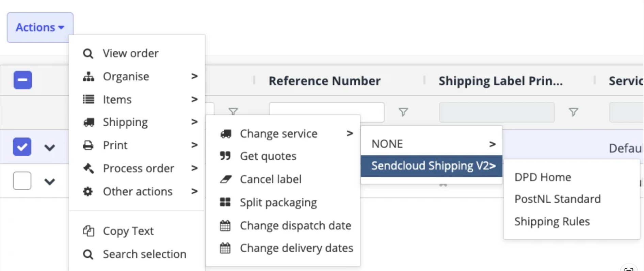Viewport: 644px width, 271px height.
Task: Click the Shipping Label Printed filter funnel icon
Action: (x=574, y=112)
